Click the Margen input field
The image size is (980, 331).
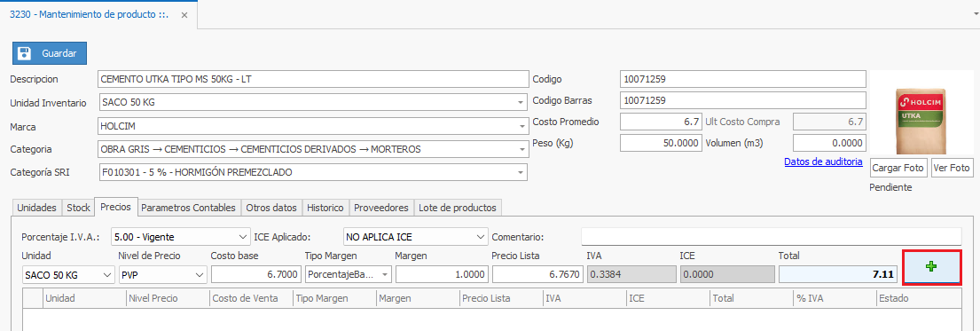pyautogui.click(x=443, y=274)
